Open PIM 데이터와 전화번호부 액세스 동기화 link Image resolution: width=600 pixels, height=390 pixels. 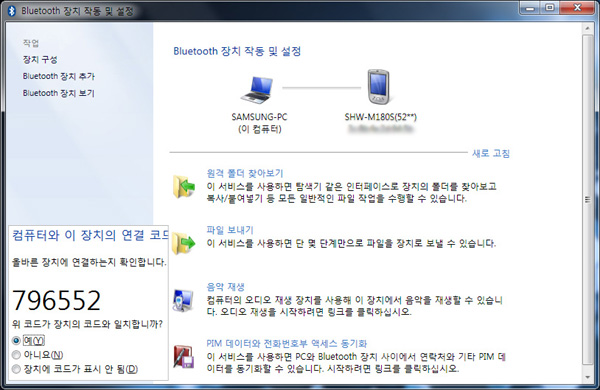click(287, 343)
